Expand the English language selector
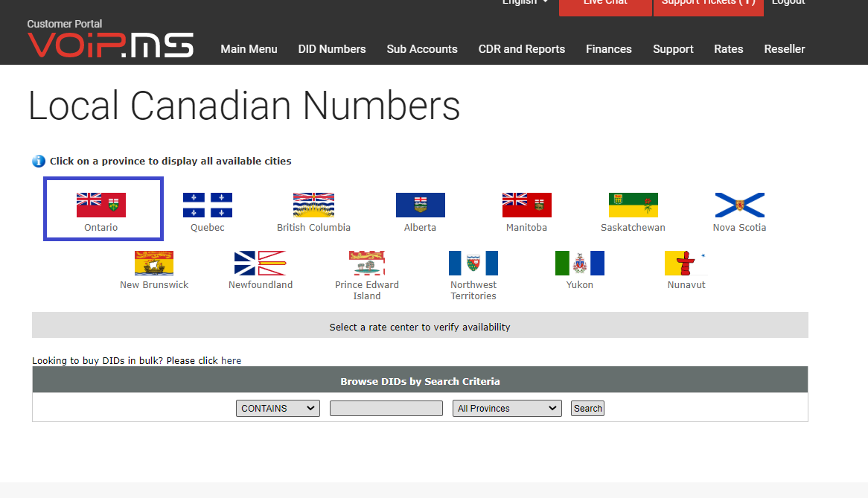 [x=525, y=3]
